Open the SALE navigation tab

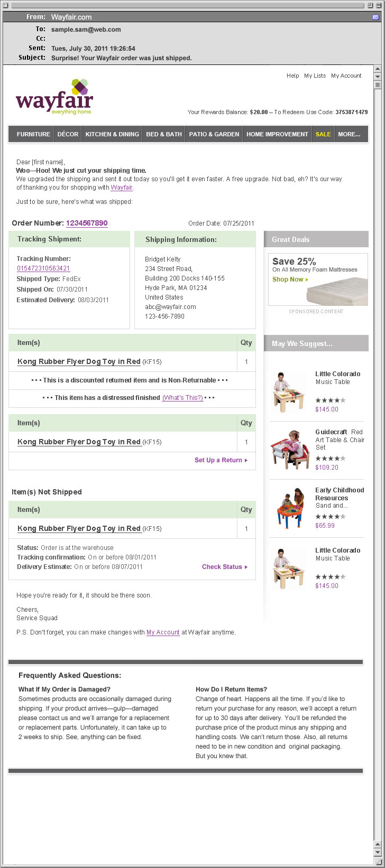[323, 134]
